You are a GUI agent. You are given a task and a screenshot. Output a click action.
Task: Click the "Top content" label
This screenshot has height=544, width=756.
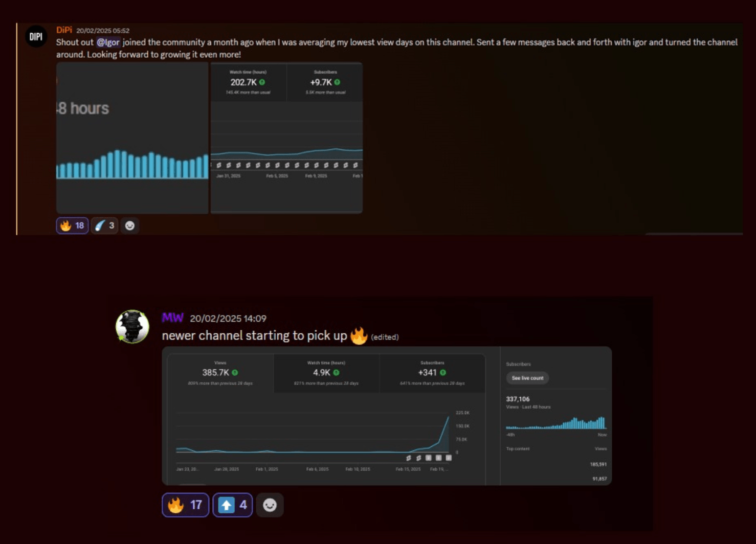518,449
